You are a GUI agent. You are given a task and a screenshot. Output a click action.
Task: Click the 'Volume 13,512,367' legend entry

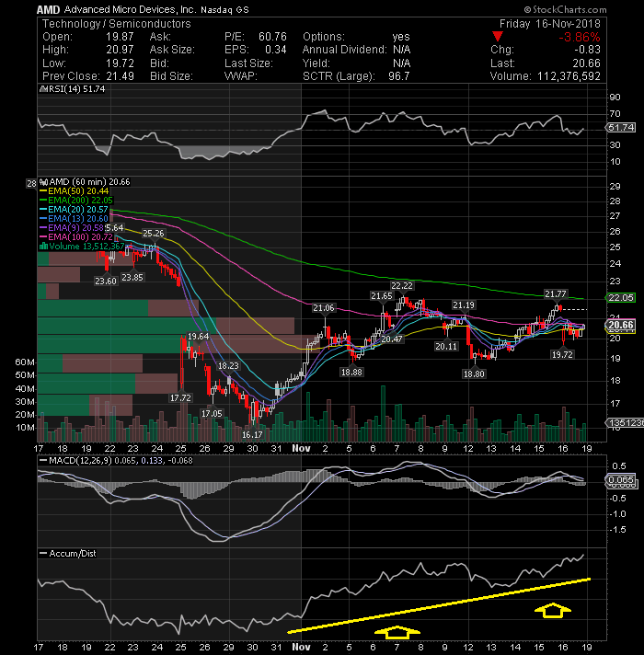click(x=86, y=247)
